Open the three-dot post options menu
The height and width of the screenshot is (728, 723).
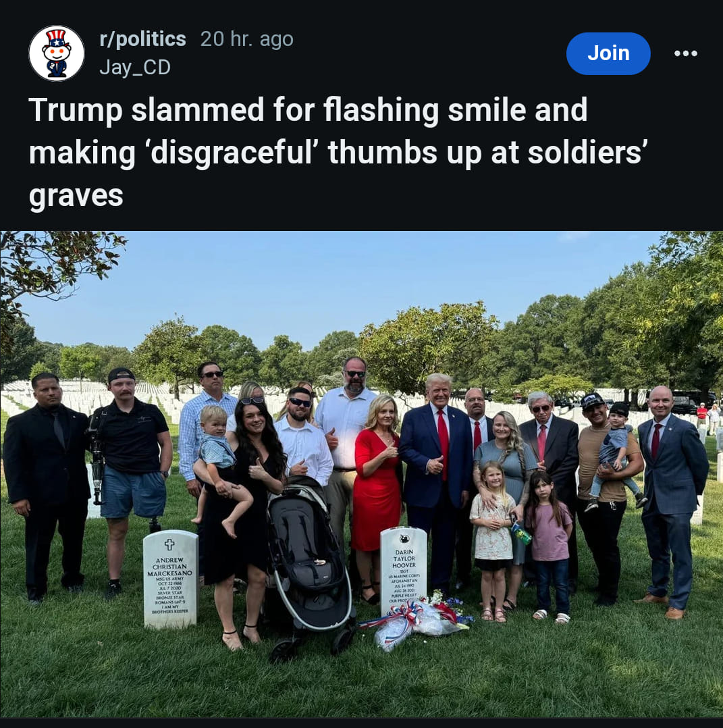(x=685, y=53)
